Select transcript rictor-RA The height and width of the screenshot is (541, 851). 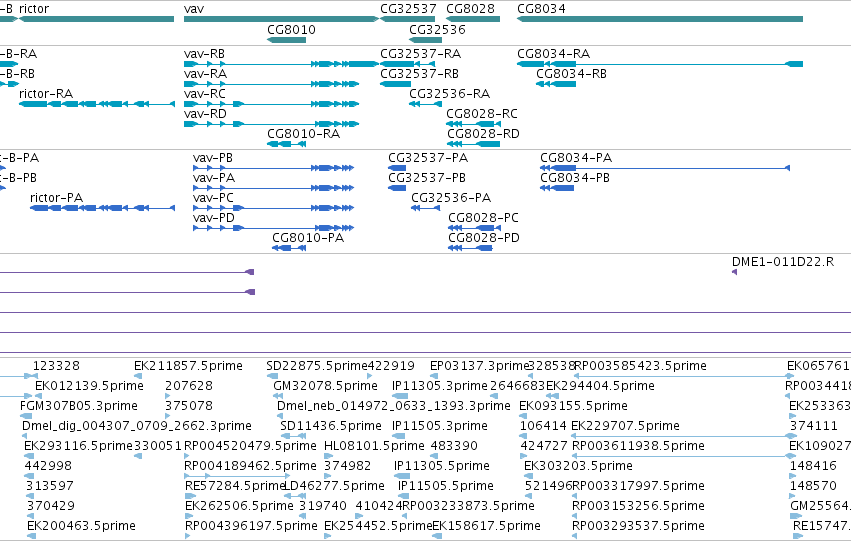click(97, 104)
